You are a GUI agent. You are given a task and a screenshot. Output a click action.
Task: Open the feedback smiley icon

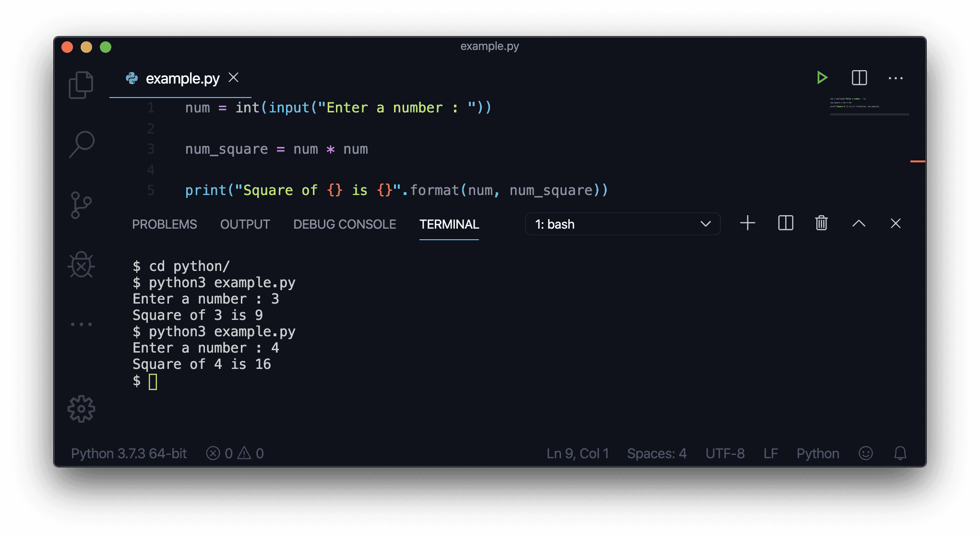pos(865,453)
